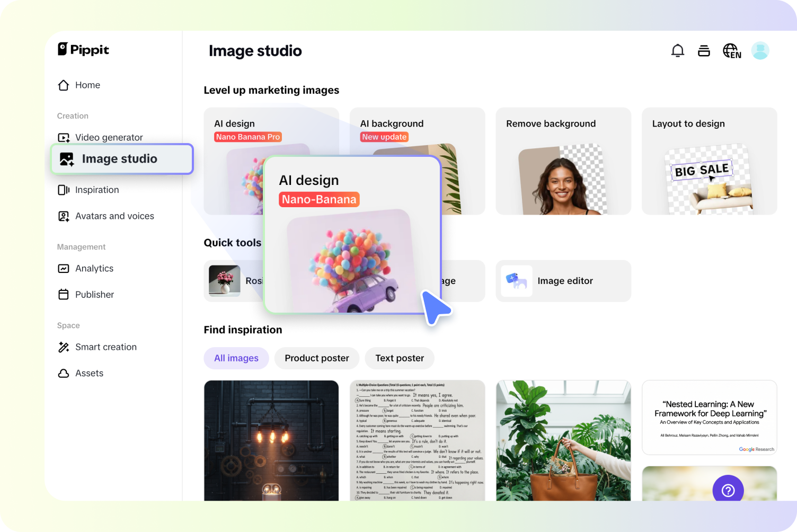Select the All images filter
This screenshot has height=532, width=797.
[x=236, y=358]
